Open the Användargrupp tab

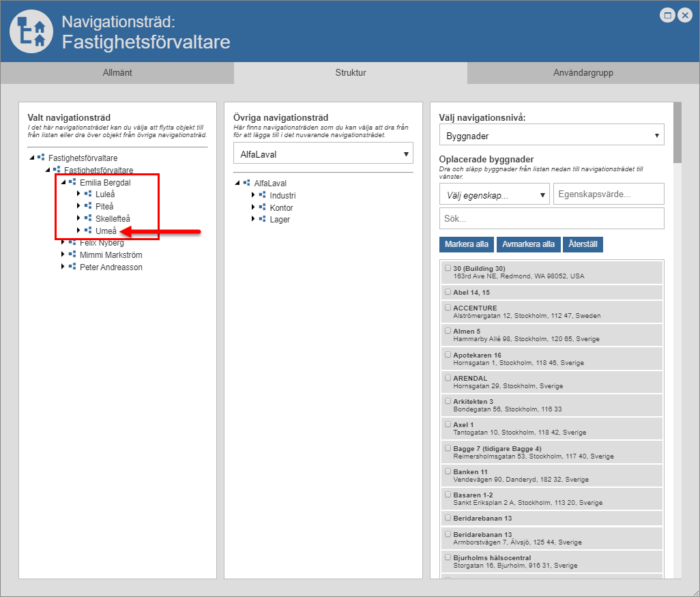[x=583, y=73]
